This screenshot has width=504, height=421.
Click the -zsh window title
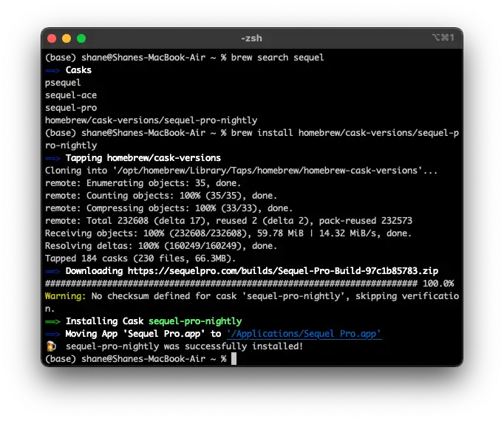tap(251, 38)
